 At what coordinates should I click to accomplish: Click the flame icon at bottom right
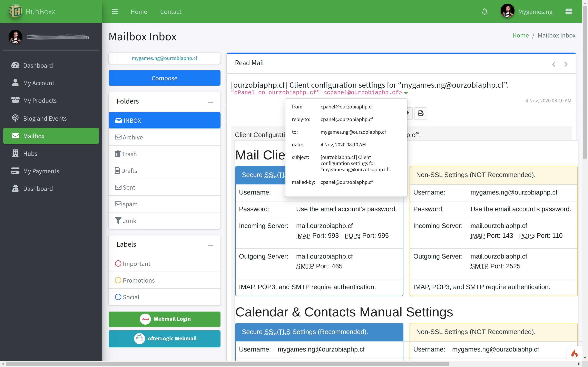tap(574, 354)
